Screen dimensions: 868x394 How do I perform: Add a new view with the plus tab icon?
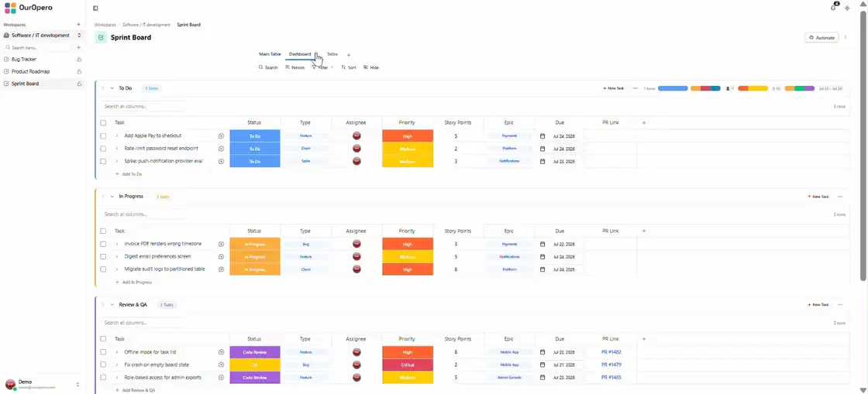click(349, 55)
